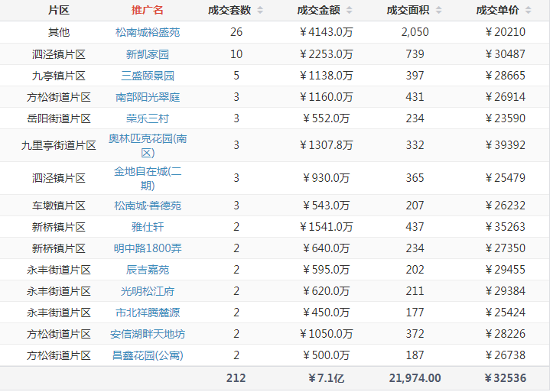Click the 其他 district cell

[59, 32]
